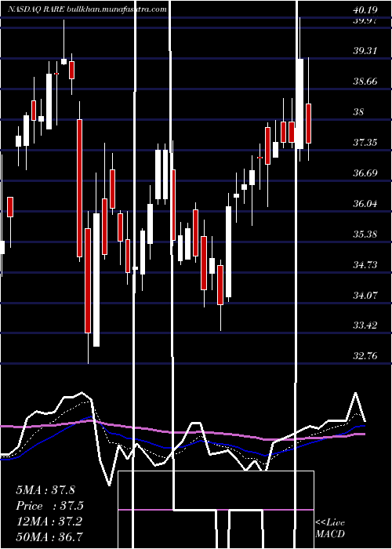Click the 50MA : 36.7 value

[x=49, y=536]
